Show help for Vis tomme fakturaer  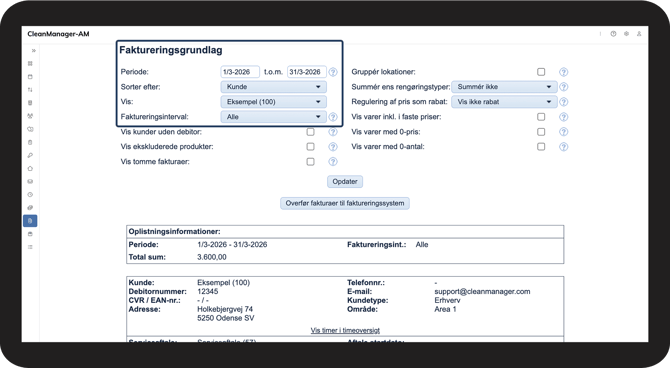(333, 162)
